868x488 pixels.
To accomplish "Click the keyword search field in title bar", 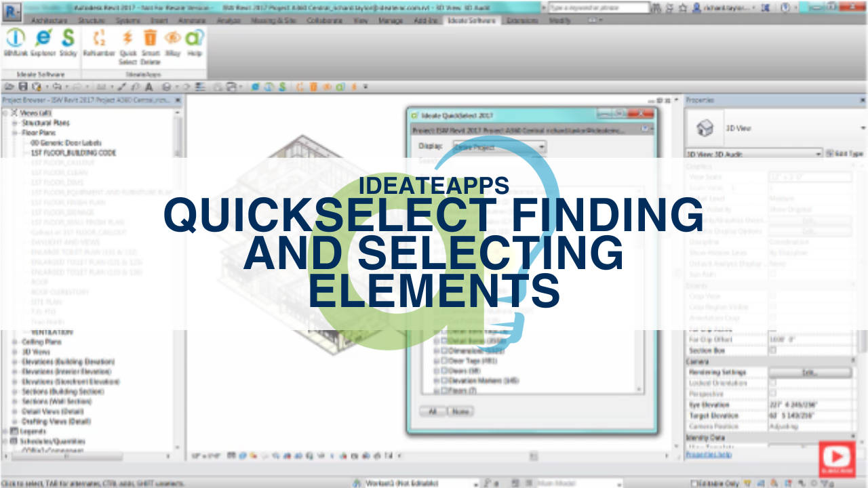I will [x=599, y=7].
